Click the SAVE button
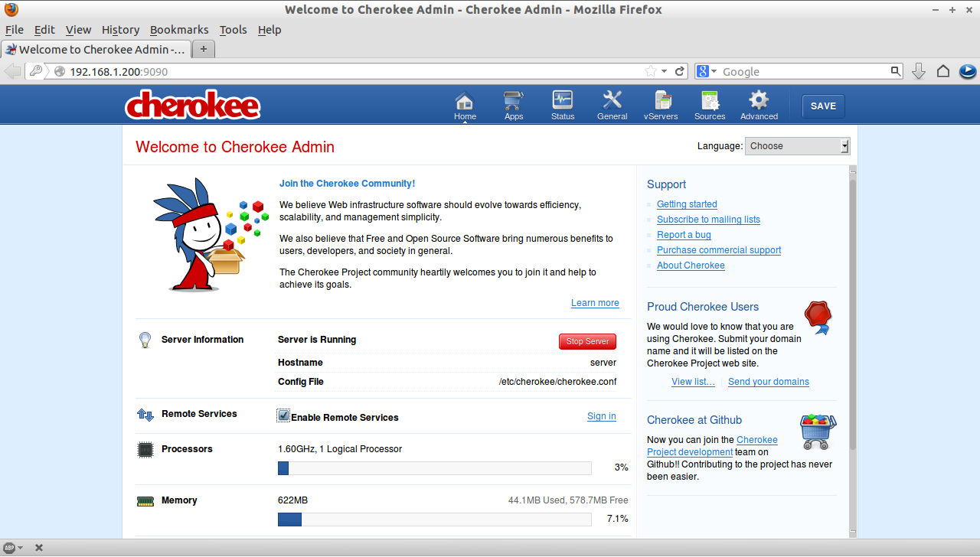Viewport: 980px width, 557px height. pyautogui.click(x=823, y=106)
